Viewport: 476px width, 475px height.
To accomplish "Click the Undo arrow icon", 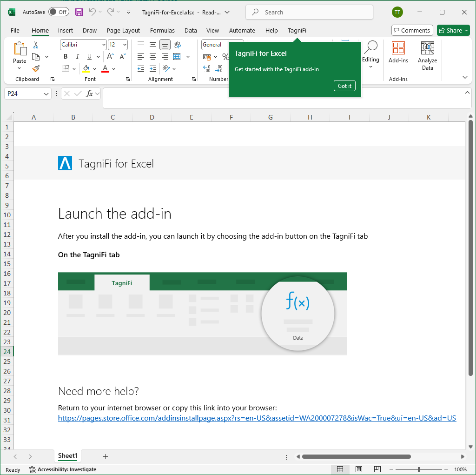I will (93, 12).
